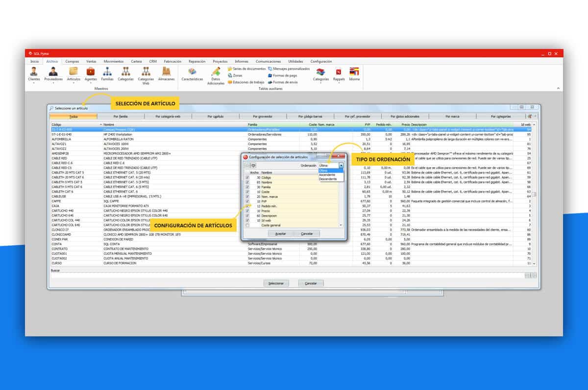The width and height of the screenshot is (588, 390).
Task: Toggle the Precio column checkbox
Action: pyautogui.click(x=247, y=211)
